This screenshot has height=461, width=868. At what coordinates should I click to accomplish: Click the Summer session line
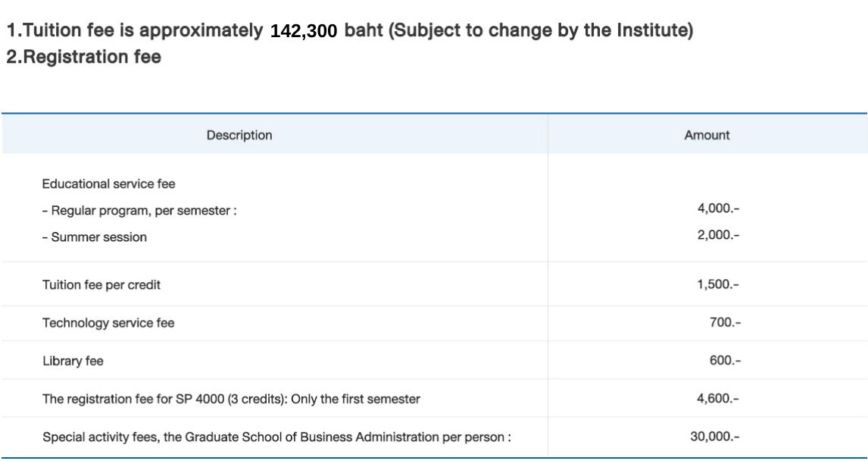click(95, 237)
